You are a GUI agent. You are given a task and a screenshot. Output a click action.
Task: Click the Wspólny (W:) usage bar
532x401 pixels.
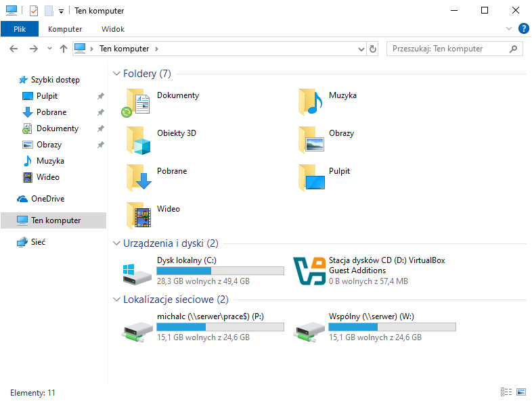[x=392, y=327]
